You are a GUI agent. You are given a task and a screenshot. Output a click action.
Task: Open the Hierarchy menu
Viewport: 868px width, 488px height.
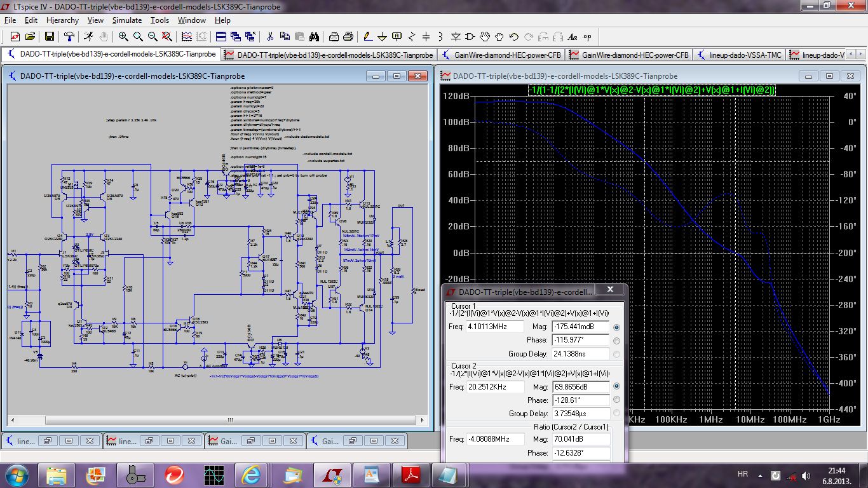pyautogui.click(x=62, y=20)
